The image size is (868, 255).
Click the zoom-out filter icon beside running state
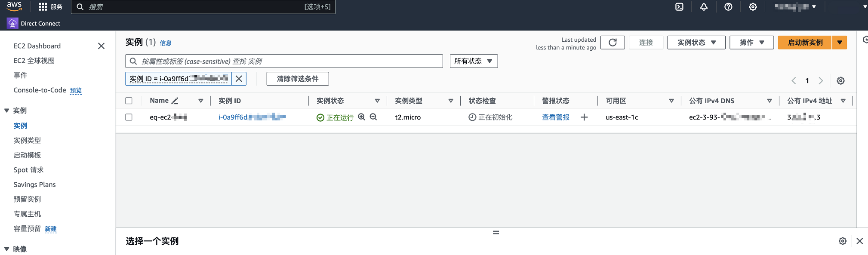tap(373, 117)
